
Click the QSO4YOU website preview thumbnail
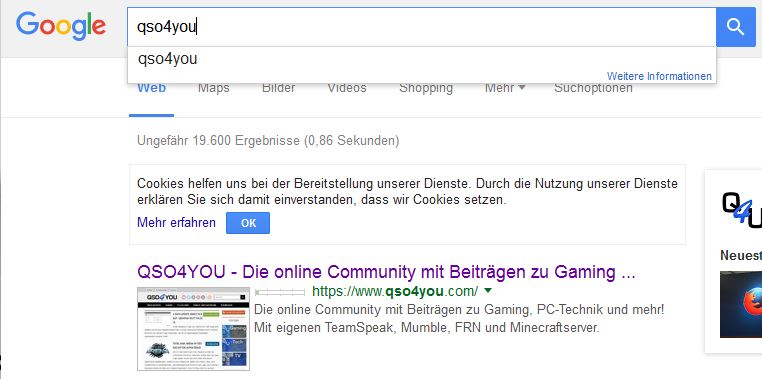tap(193, 328)
